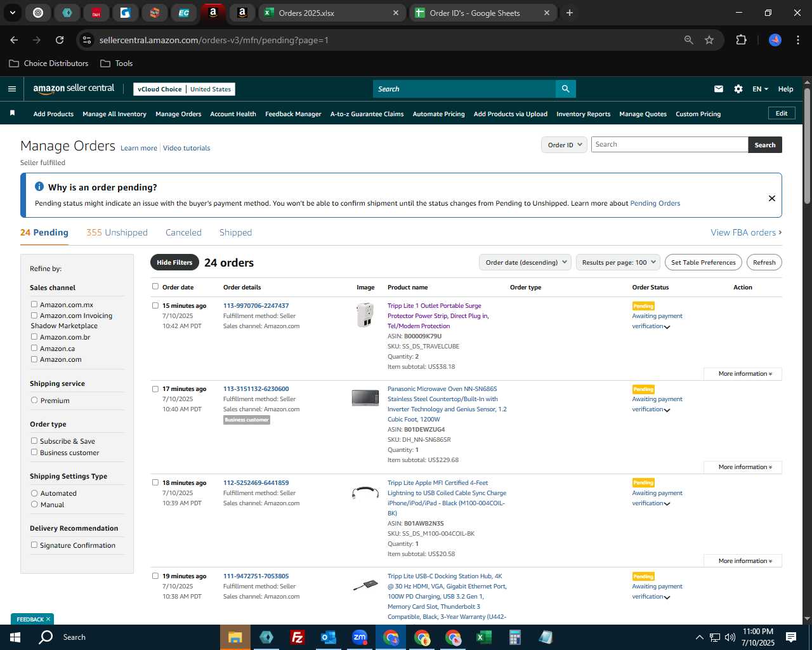Select the Premium shipping service option
This screenshot has width=812, height=650.
click(x=34, y=401)
